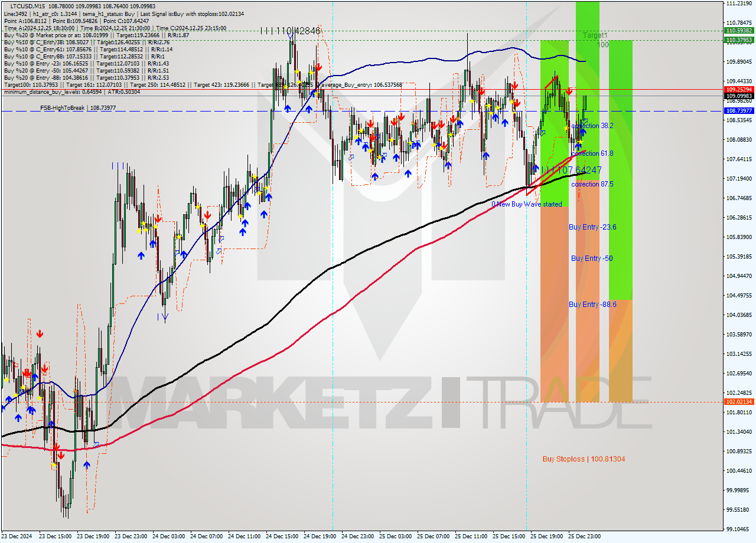The height and width of the screenshot is (543, 756).
Task: Click the red 102.02134 stoploss price tag
Action: click(739, 402)
